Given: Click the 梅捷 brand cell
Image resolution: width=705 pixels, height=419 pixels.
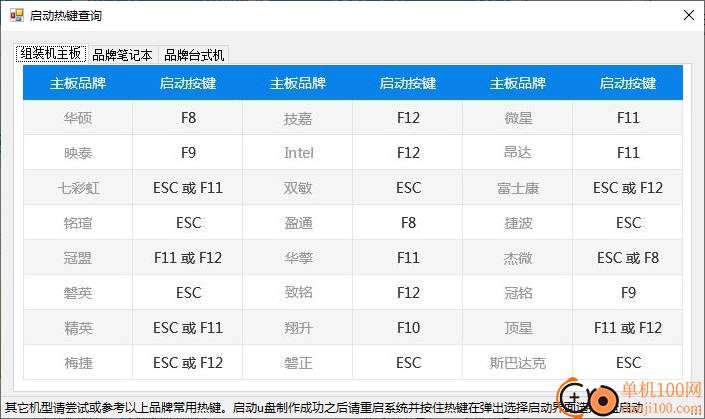Looking at the screenshot, I should pos(78,363).
